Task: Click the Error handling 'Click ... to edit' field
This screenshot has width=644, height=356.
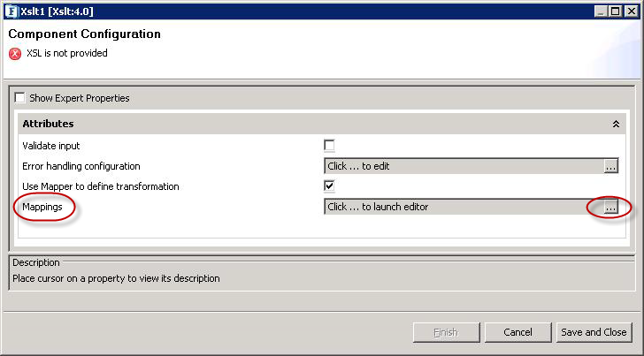Action: 464,166
